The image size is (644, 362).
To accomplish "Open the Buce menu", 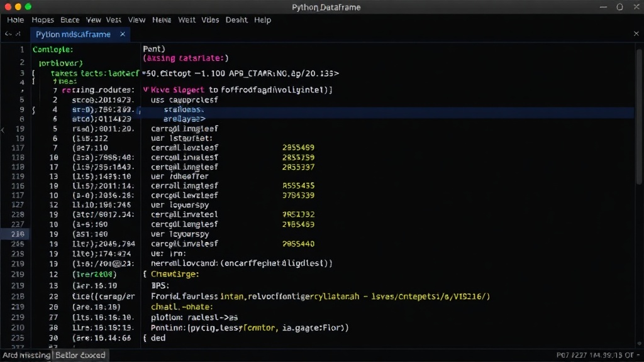I will tap(70, 19).
